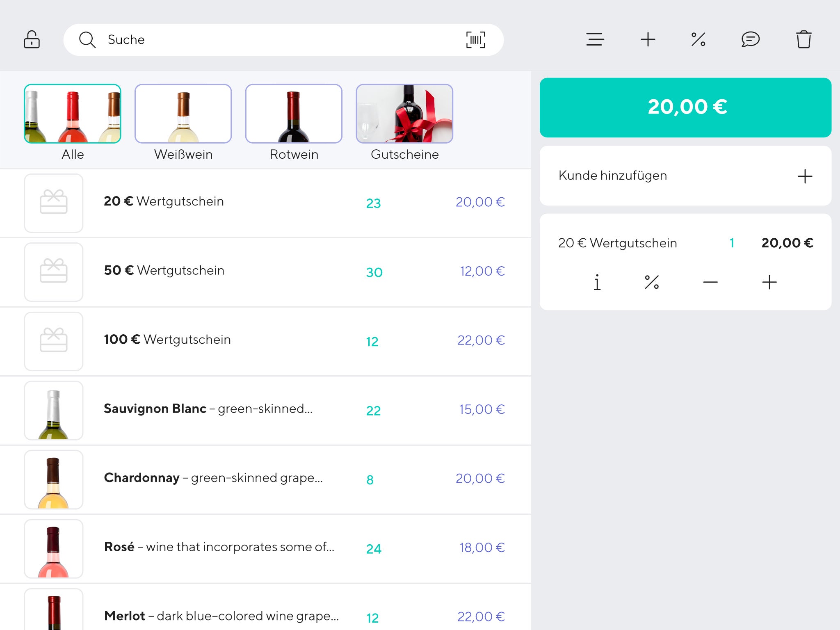
Task: Empty the cart with trash icon
Action: 803,40
